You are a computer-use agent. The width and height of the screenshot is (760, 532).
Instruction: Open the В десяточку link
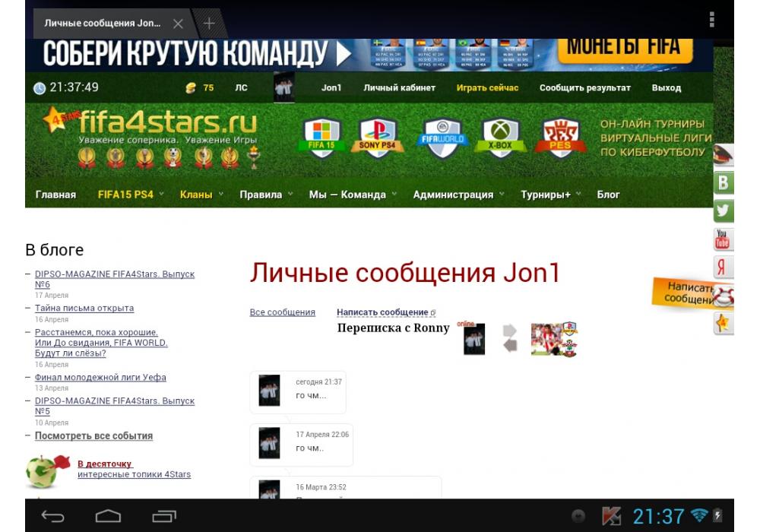[105, 464]
